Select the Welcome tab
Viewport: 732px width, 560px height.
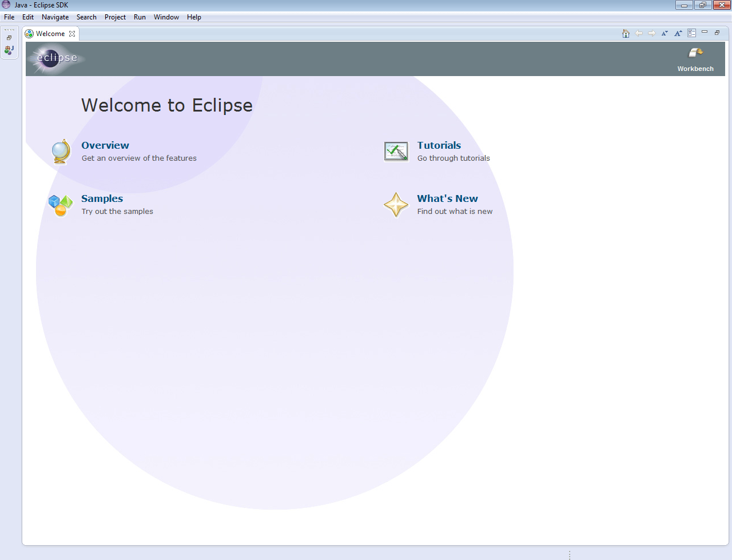click(50, 34)
